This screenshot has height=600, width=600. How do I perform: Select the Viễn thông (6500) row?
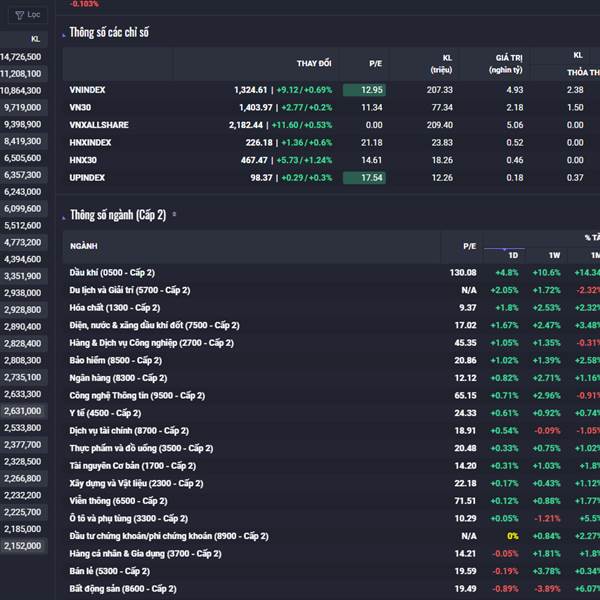[331, 501]
